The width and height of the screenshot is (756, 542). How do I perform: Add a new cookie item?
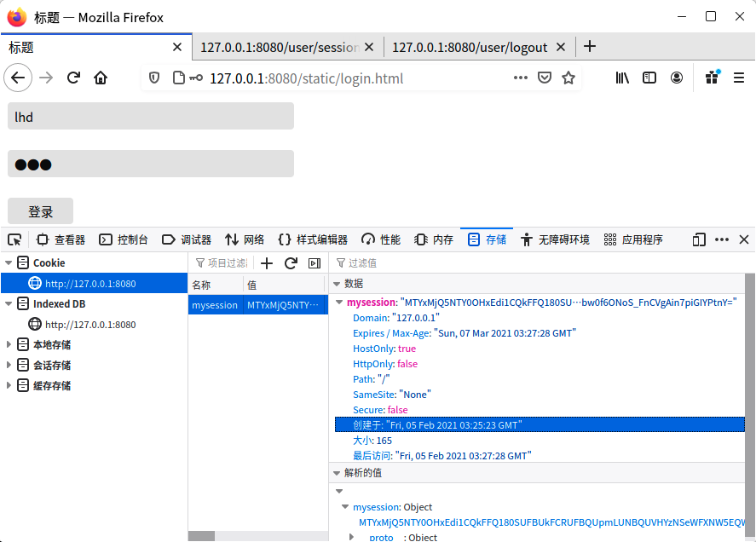pyautogui.click(x=267, y=262)
